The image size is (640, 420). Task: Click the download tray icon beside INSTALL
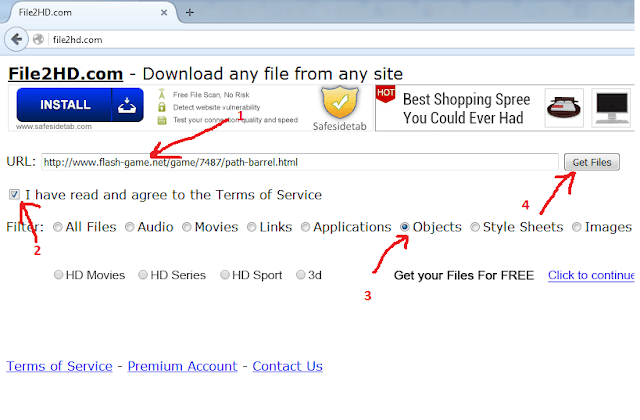(127, 105)
